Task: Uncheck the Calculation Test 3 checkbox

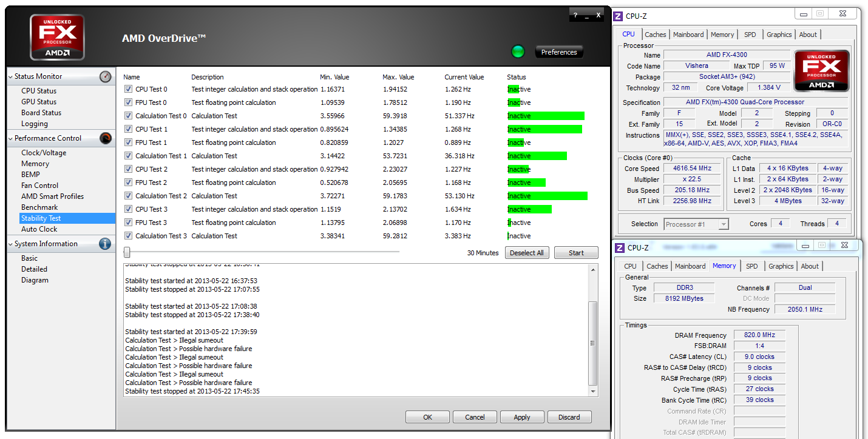Action: (x=128, y=236)
